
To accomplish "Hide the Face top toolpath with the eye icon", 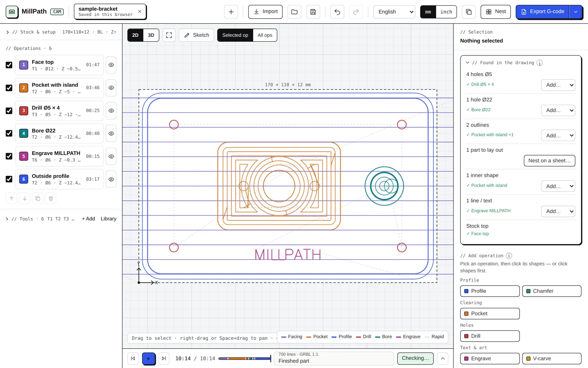I will coord(111,65).
